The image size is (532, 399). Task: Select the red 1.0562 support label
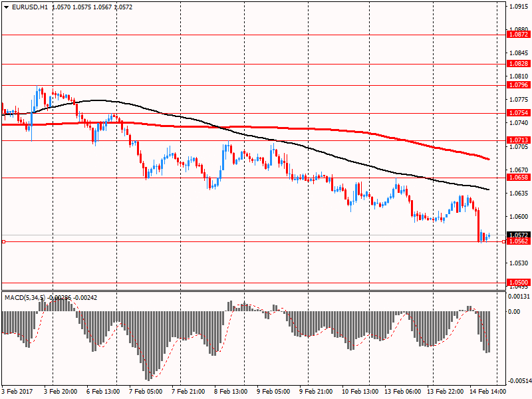tap(518, 241)
